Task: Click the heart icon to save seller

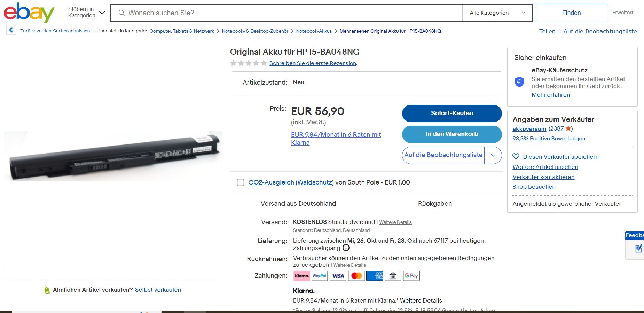Action: [516, 157]
